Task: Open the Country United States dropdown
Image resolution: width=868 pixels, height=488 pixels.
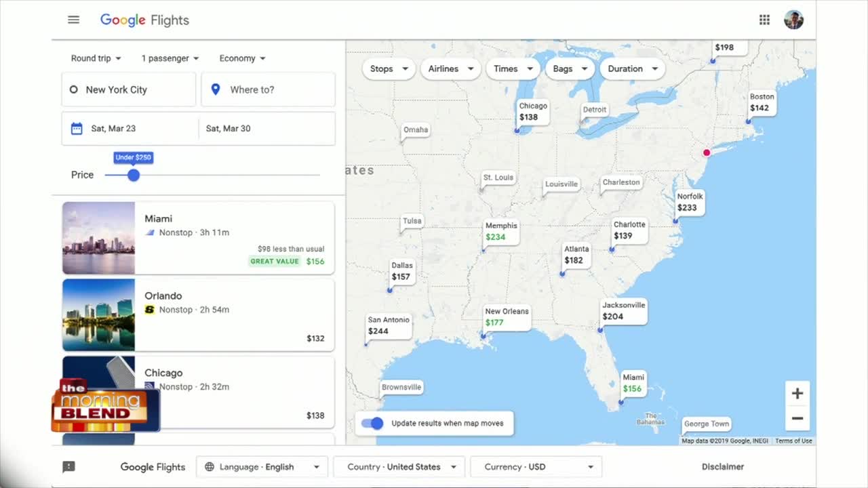Action: pos(399,467)
